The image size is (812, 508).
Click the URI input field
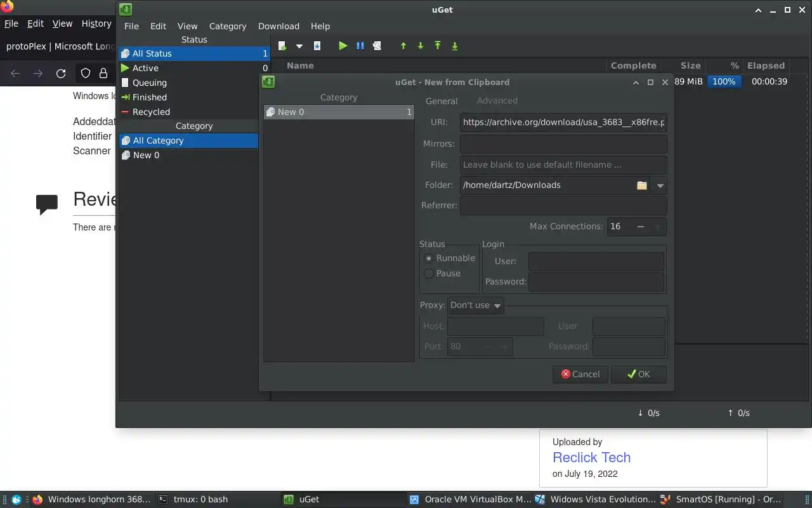563,122
